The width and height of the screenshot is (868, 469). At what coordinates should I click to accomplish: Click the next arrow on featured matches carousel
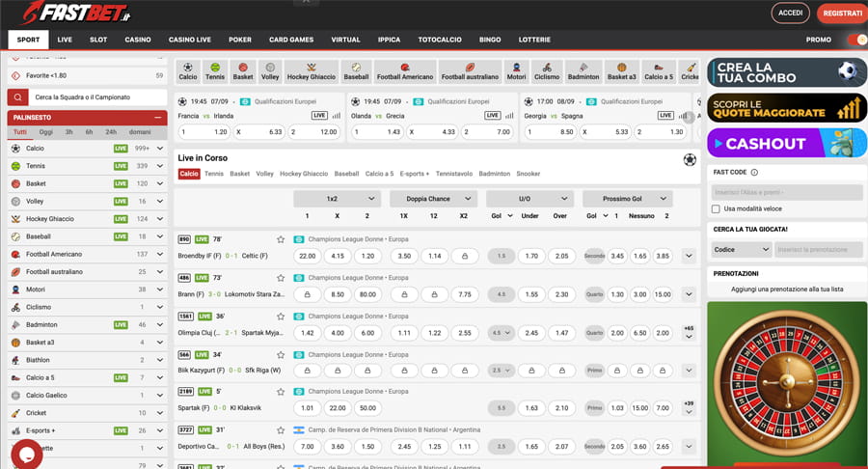coord(690,117)
